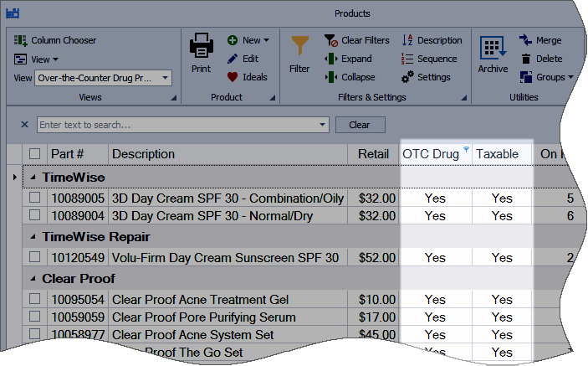Click the Groups icon
Screen dimensions: 588x366
526,77
